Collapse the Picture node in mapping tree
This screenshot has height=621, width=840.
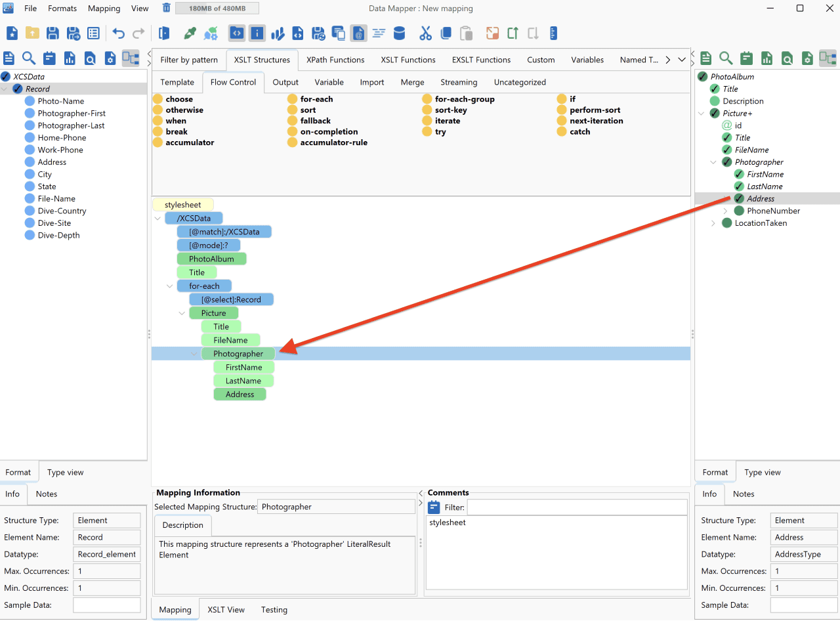click(x=182, y=313)
